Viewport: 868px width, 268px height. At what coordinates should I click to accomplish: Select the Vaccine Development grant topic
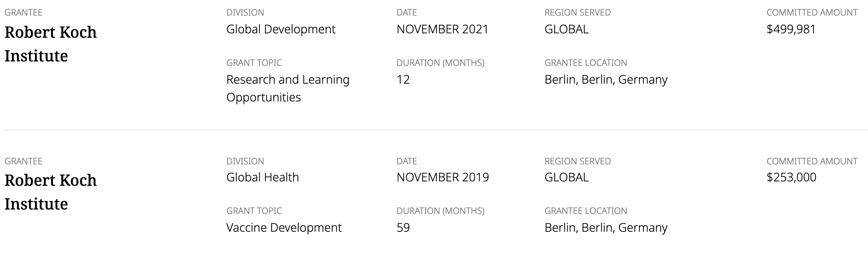284,228
